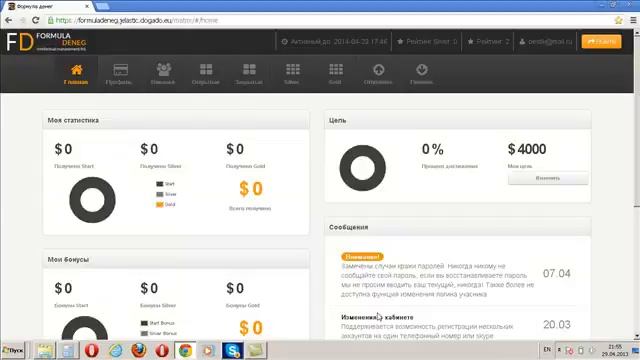Open the Пуск start button
The image size is (640, 360).
click(13, 350)
